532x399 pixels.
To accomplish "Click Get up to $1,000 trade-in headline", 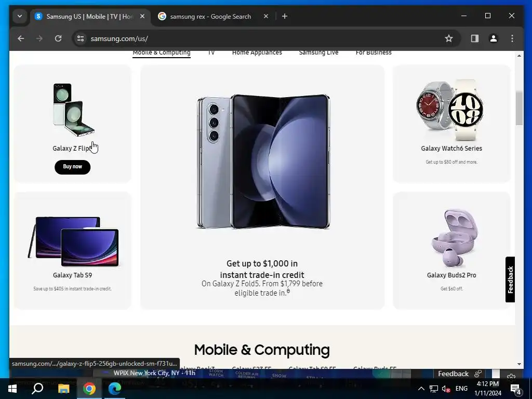I will click(x=262, y=269).
